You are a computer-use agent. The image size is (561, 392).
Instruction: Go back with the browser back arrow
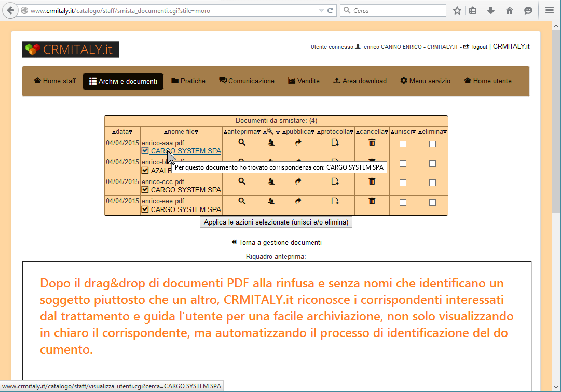[11, 11]
